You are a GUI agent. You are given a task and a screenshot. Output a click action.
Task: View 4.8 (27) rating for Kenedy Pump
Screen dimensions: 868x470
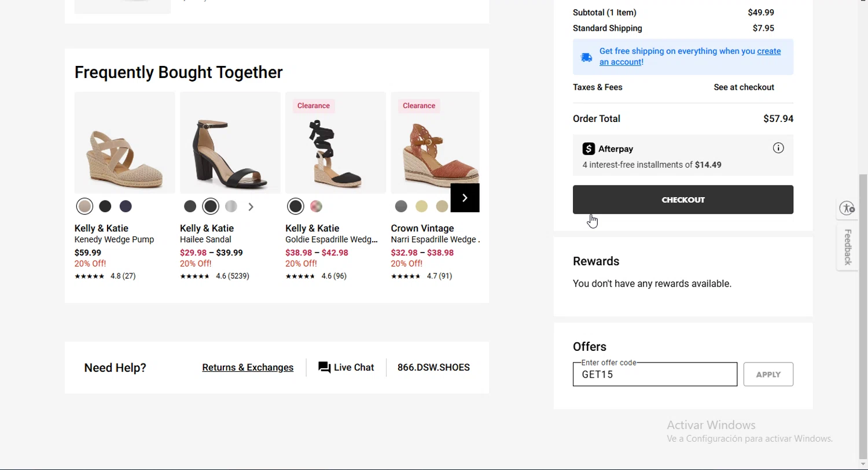[x=105, y=276]
